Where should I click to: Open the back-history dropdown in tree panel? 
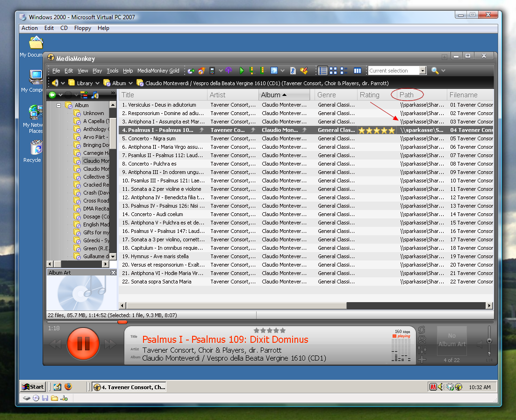(x=61, y=95)
